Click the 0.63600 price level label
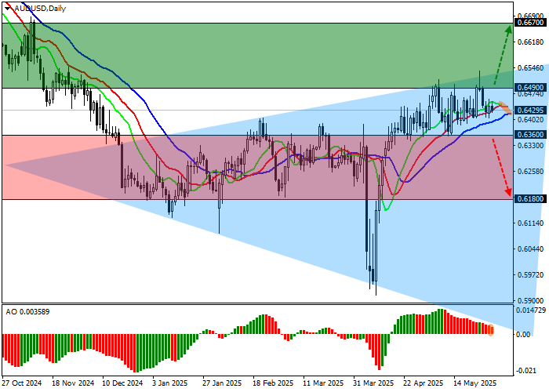549x392 pixels. [x=530, y=135]
